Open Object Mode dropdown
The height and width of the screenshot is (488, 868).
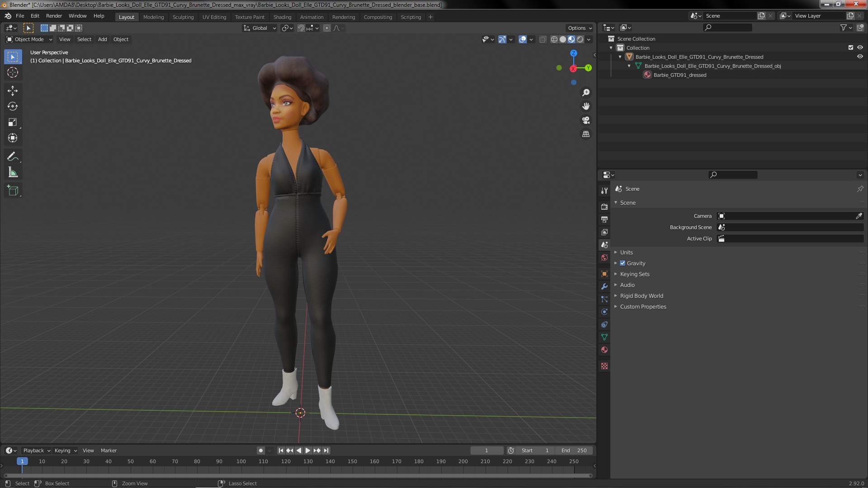click(29, 39)
